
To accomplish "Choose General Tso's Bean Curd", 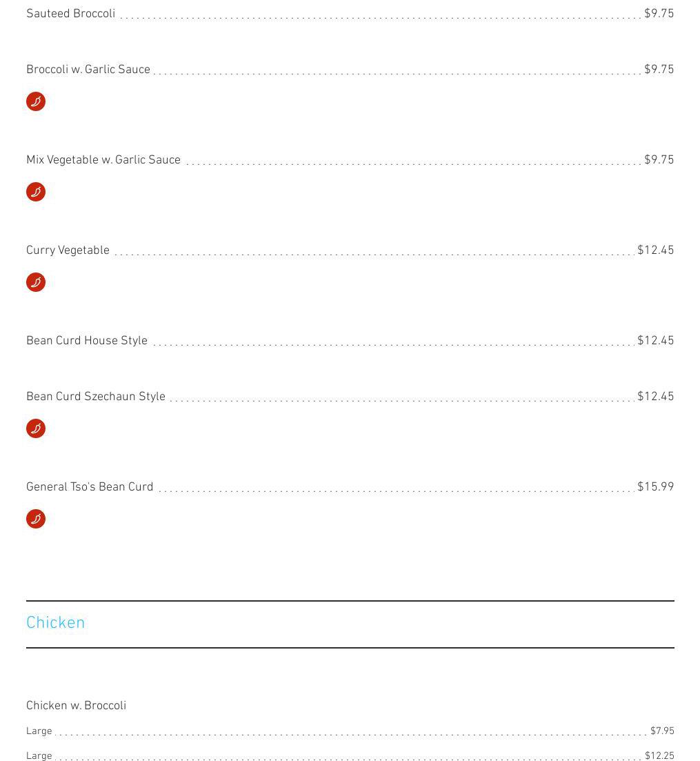I will coord(90,487).
